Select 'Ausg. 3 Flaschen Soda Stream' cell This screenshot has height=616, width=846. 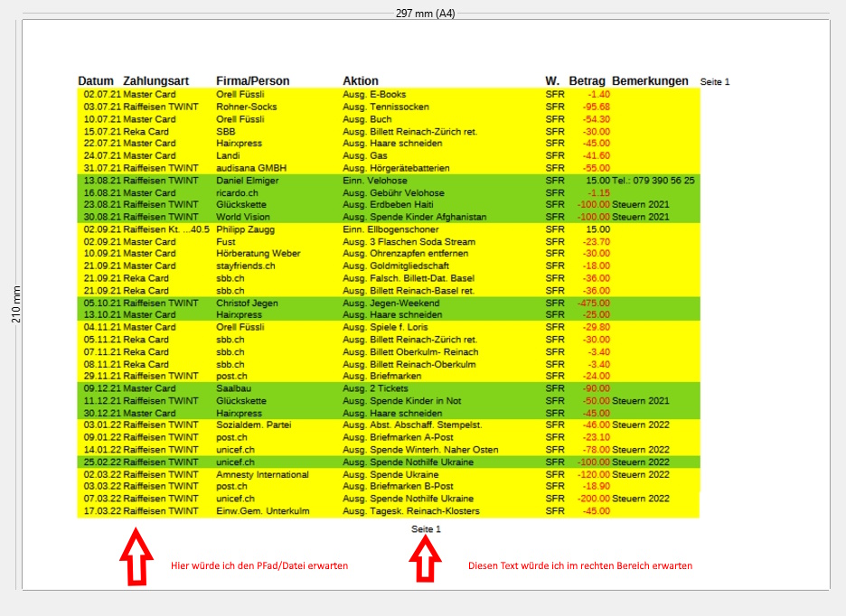(x=409, y=242)
